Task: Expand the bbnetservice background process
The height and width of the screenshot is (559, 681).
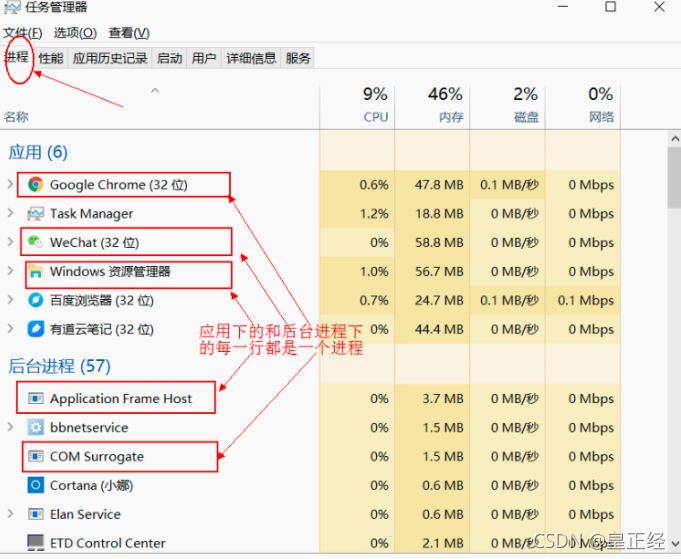Action: pyautogui.click(x=10, y=427)
